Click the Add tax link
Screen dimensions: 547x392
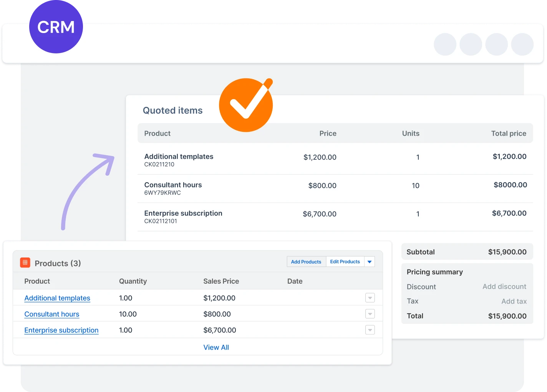point(514,301)
